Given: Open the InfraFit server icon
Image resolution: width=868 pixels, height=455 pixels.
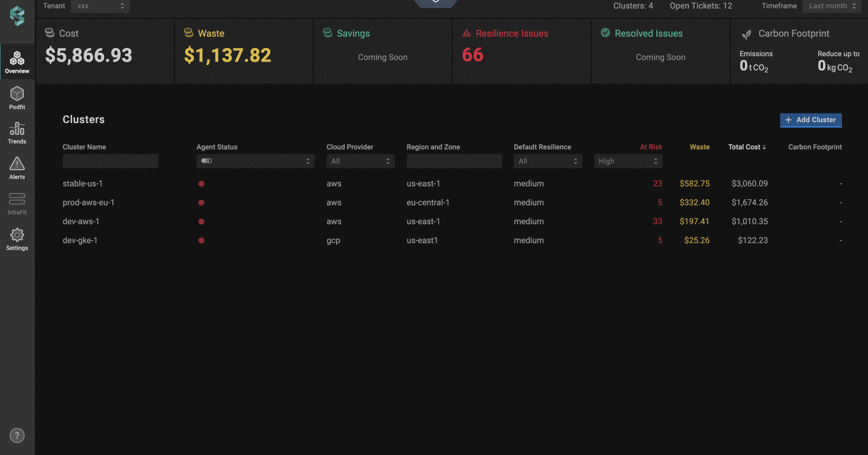Looking at the screenshot, I should pos(17,199).
